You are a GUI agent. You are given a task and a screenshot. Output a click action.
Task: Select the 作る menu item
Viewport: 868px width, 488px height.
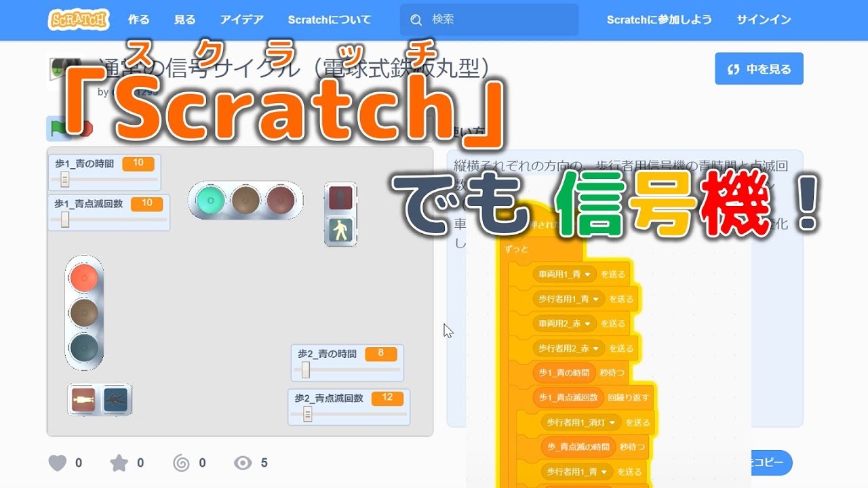138,20
